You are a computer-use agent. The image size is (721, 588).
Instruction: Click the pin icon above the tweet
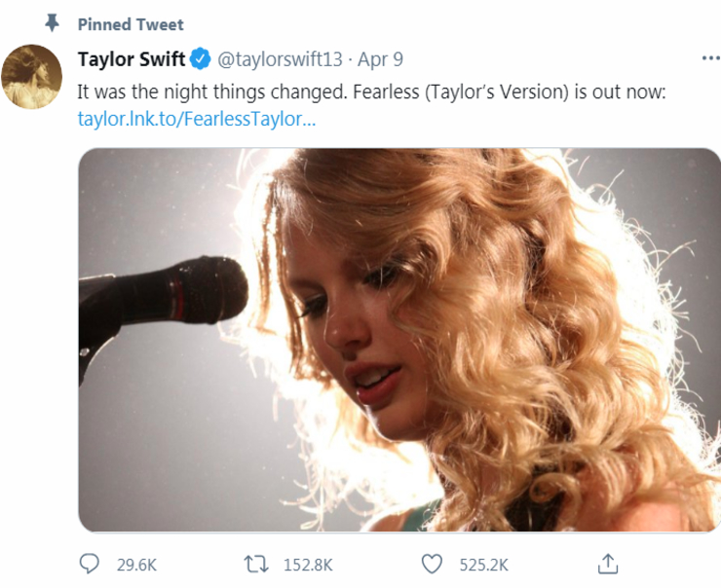click(x=52, y=23)
